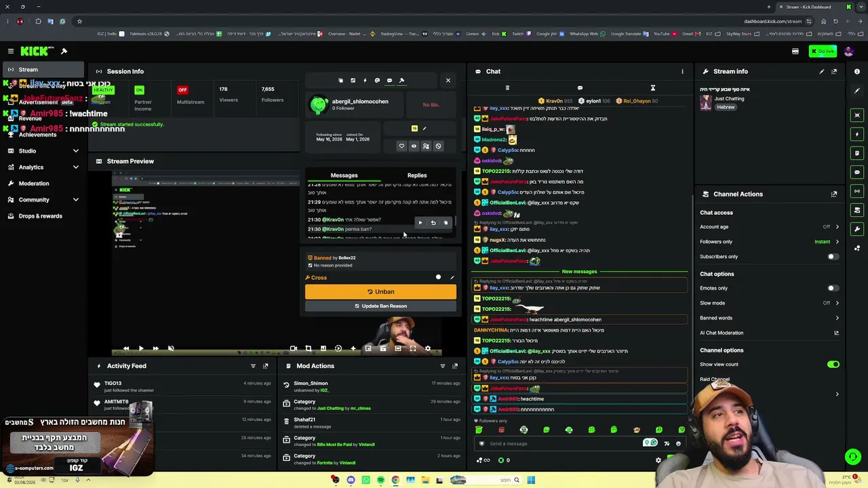The width and height of the screenshot is (868, 488).
Task: Play the Stream Preview video
Action: tap(140, 348)
